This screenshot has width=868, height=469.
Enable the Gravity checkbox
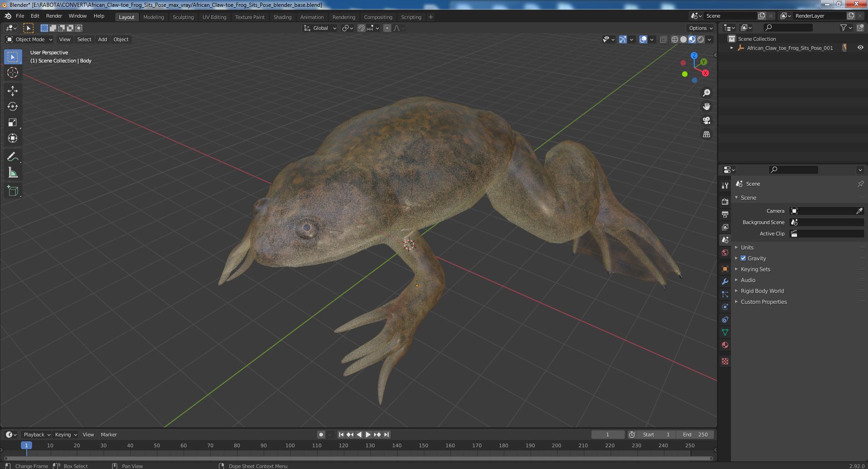tap(743, 258)
